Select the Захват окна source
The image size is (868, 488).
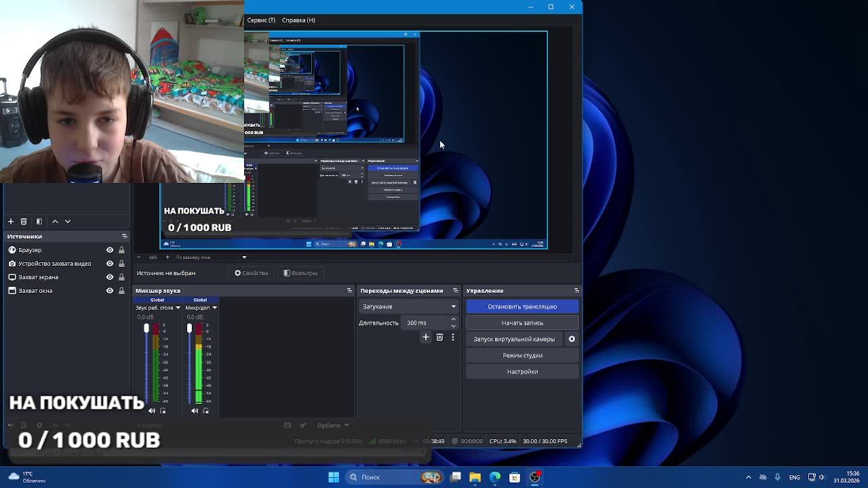coord(35,291)
